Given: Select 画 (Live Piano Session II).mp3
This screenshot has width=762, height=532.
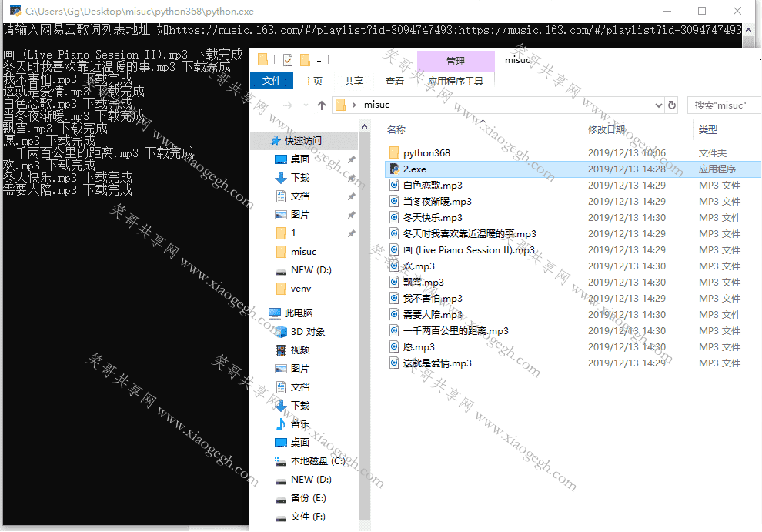Looking at the screenshot, I should [x=469, y=250].
